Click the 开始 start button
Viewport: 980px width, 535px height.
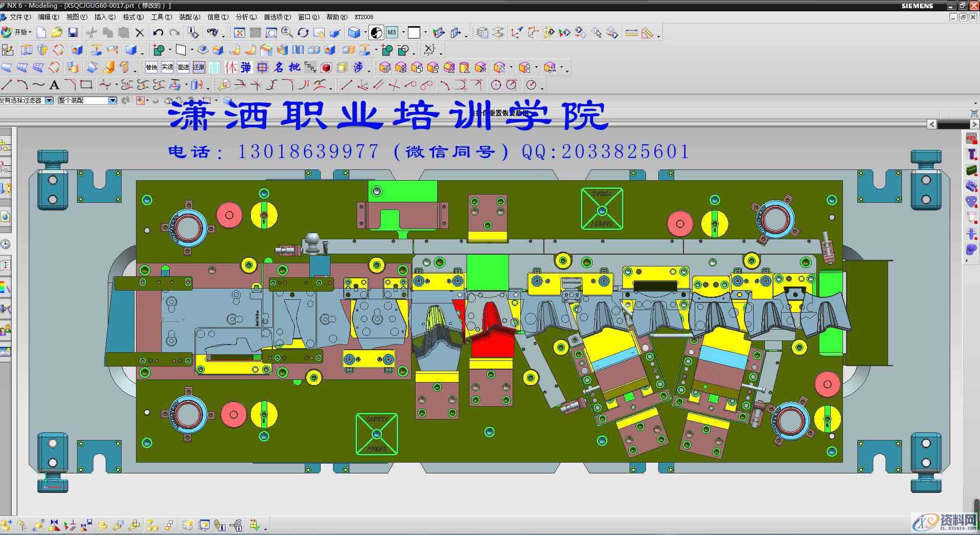[22, 32]
